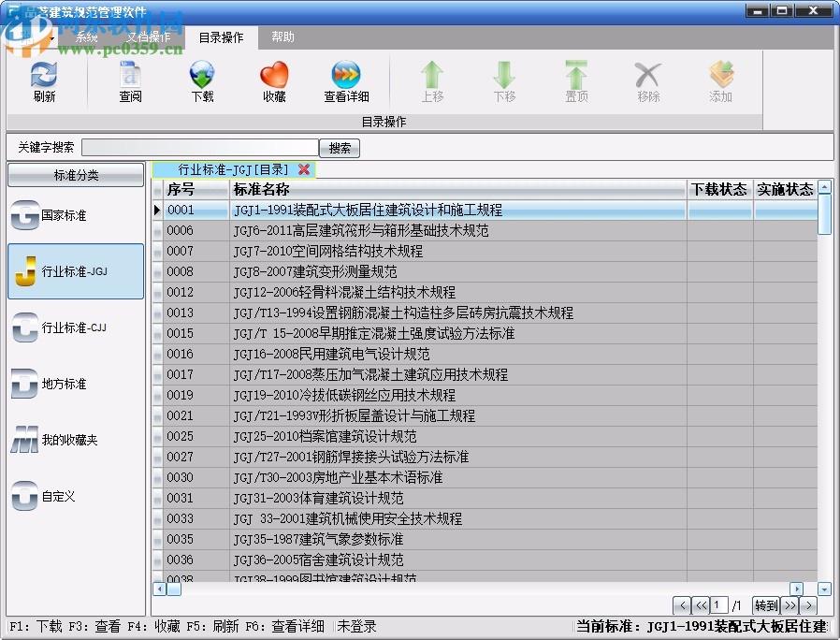The image size is (840, 640).
Task: Click 查看详细 view details icon
Action: click(x=346, y=80)
